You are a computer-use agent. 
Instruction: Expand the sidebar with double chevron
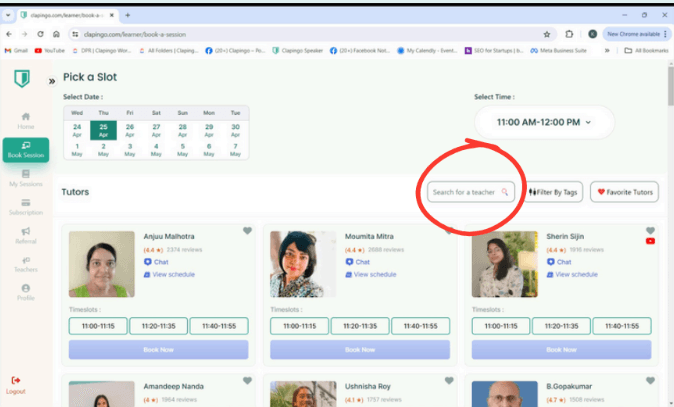click(x=51, y=80)
